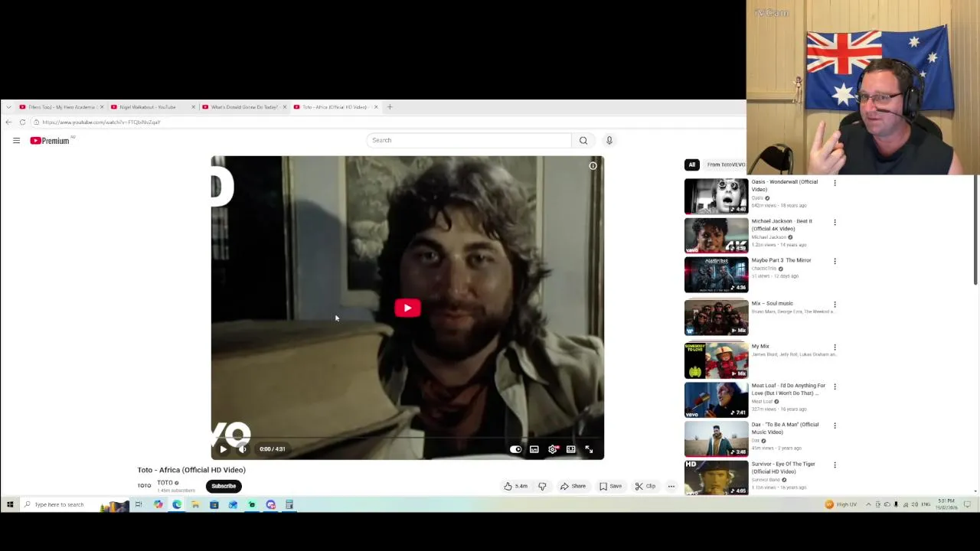The width and height of the screenshot is (980, 551).
Task: Open Dax To Be A Man thumbnail
Action: (716, 439)
